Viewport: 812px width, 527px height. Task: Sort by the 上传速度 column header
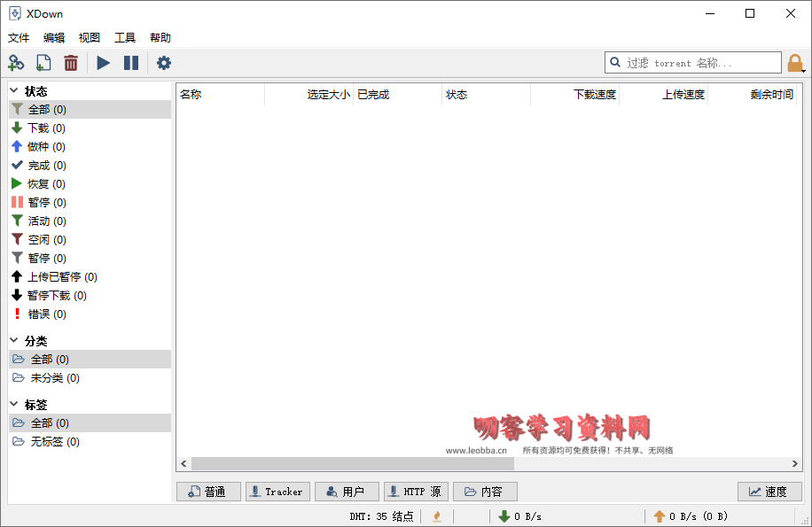(663, 95)
